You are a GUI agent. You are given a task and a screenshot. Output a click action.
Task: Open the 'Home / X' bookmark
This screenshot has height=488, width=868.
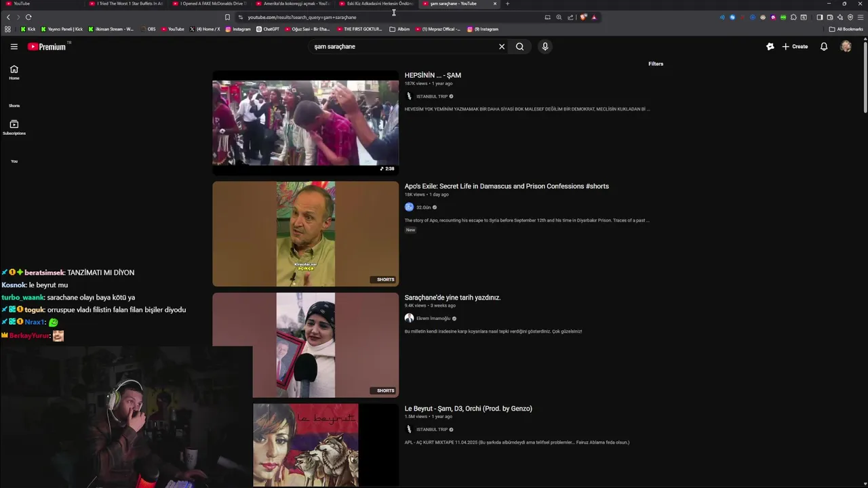point(205,29)
